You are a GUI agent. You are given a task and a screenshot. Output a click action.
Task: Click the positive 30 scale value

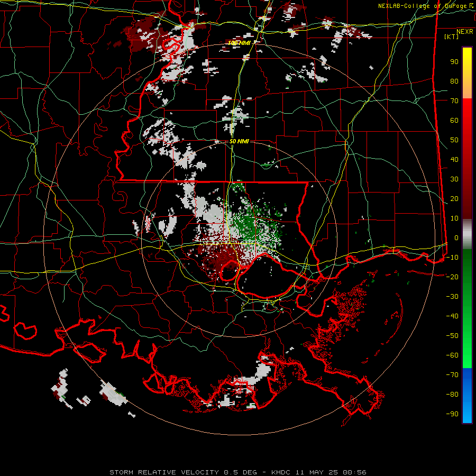(x=454, y=179)
